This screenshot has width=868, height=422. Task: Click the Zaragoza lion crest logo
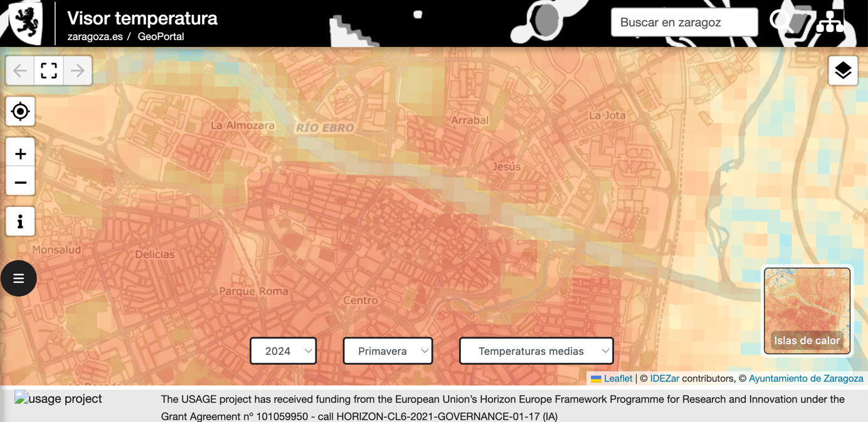coord(25,23)
